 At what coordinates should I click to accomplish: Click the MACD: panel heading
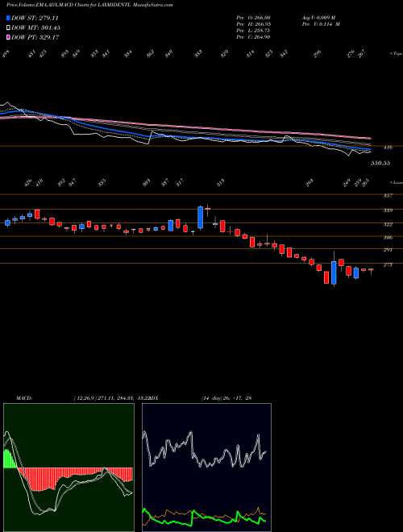23,397
